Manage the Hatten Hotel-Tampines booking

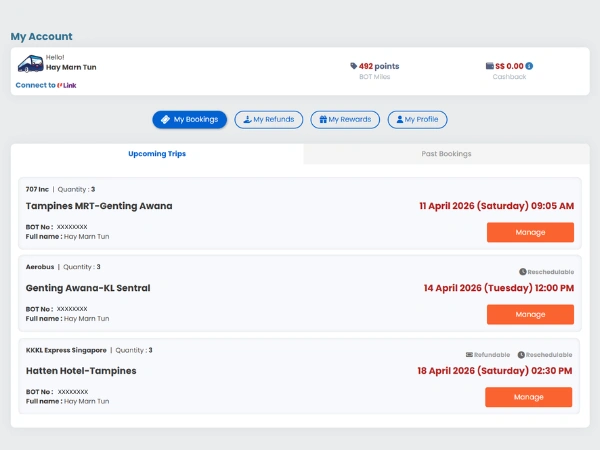[528, 397]
